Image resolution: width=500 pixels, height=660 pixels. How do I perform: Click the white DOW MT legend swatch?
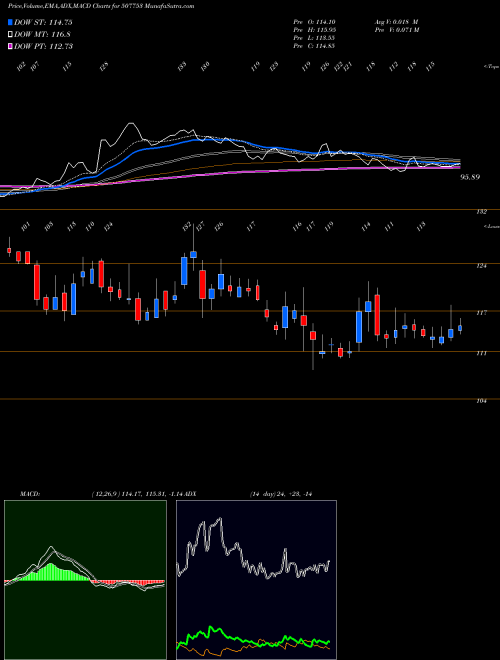[x=10, y=34]
